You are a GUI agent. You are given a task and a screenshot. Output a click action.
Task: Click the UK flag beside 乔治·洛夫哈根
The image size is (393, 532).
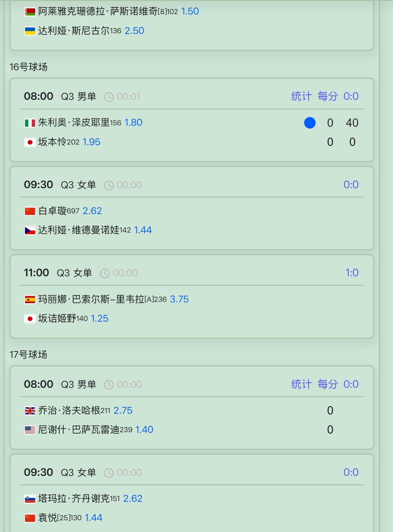[30, 411]
